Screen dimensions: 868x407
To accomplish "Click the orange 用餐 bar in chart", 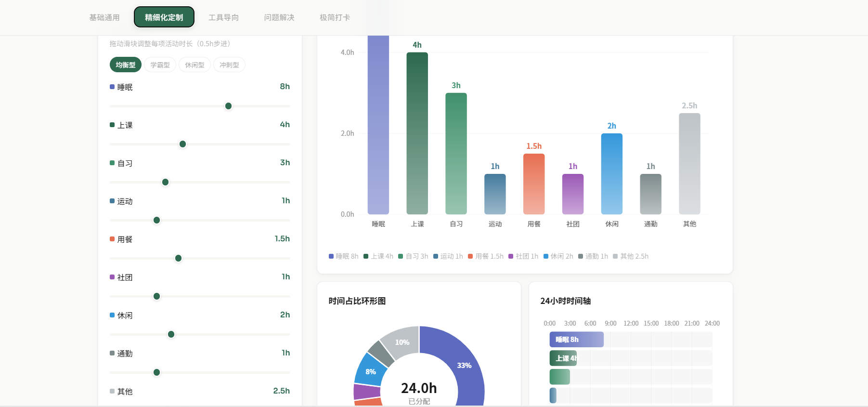I will click(x=534, y=184).
